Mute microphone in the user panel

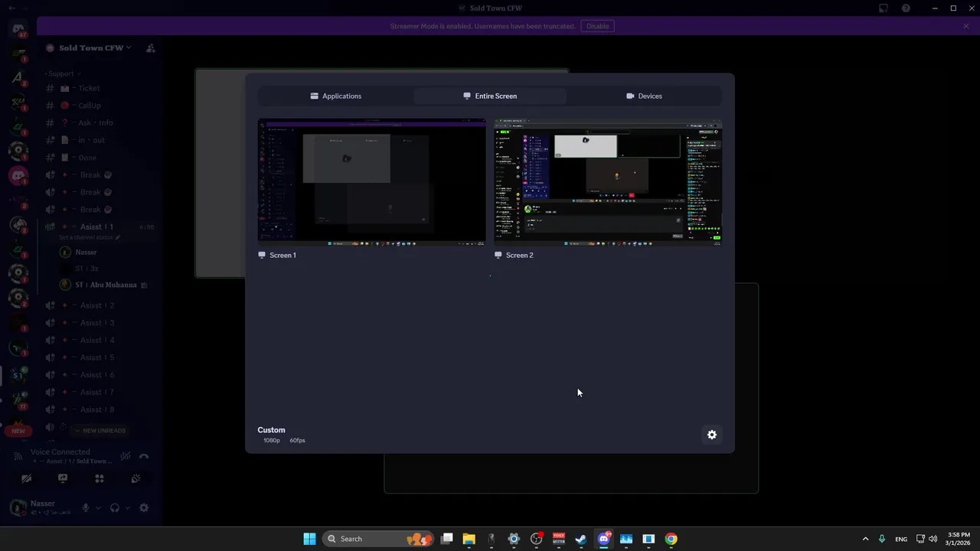[x=86, y=507]
